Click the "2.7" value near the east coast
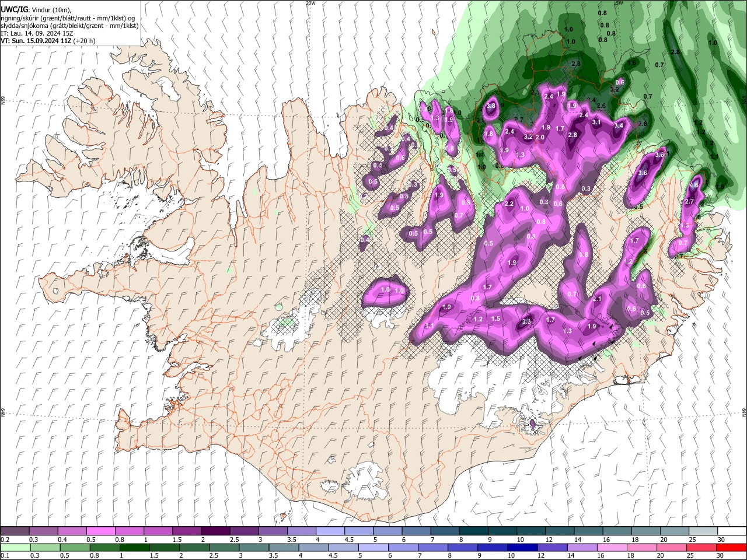This screenshot has width=747, height=560. (x=689, y=201)
